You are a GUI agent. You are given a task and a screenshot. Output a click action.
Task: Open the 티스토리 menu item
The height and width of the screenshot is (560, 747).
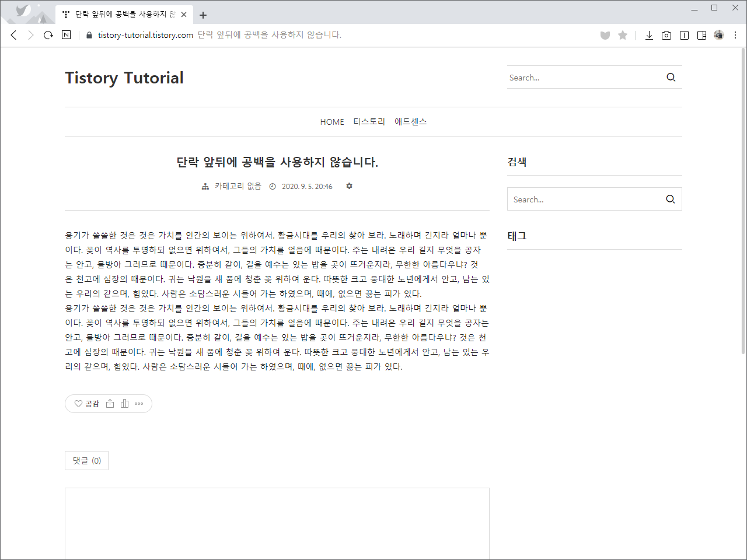(x=369, y=121)
